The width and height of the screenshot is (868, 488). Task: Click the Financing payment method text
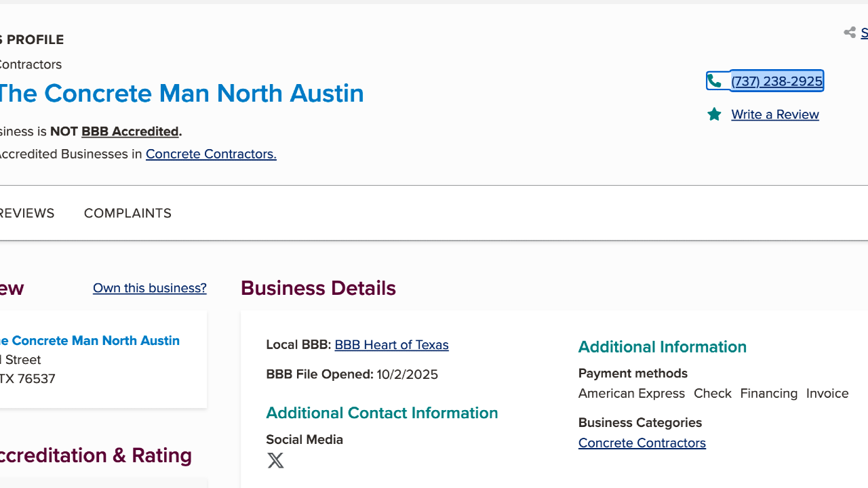pos(769,393)
